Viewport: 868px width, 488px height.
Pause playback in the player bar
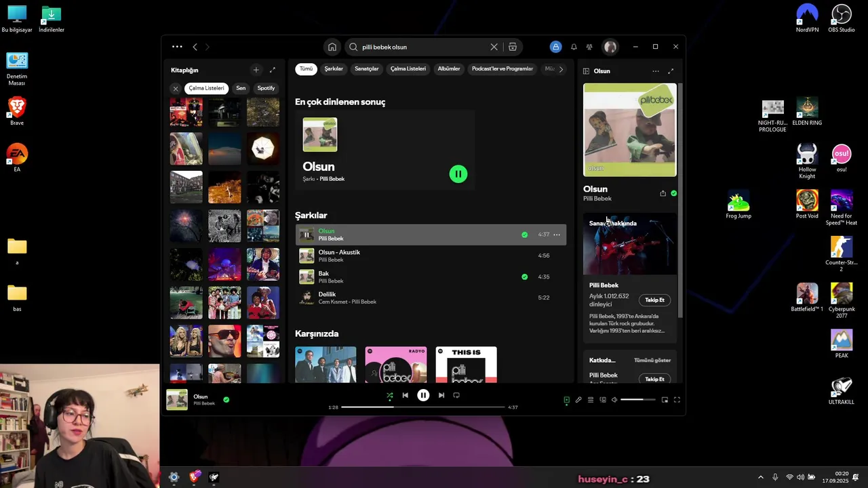point(423,395)
